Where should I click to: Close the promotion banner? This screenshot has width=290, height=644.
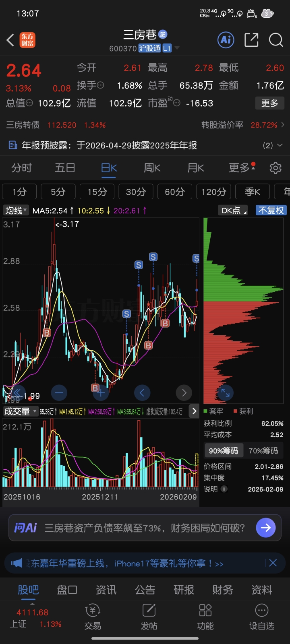[273, 563]
